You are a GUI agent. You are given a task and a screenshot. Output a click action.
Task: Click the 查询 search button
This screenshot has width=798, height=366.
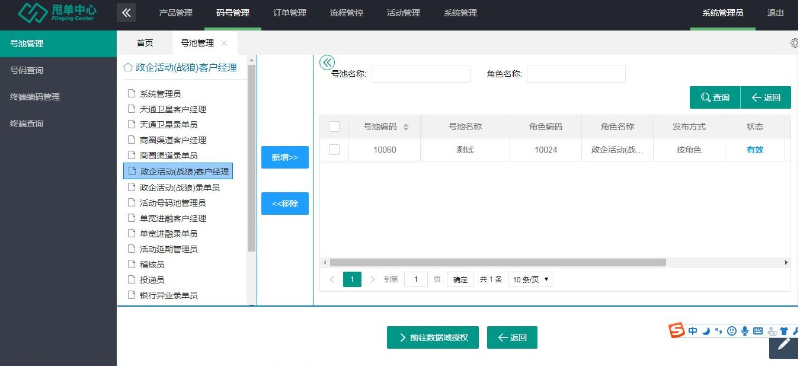pyautogui.click(x=715, y=98)
